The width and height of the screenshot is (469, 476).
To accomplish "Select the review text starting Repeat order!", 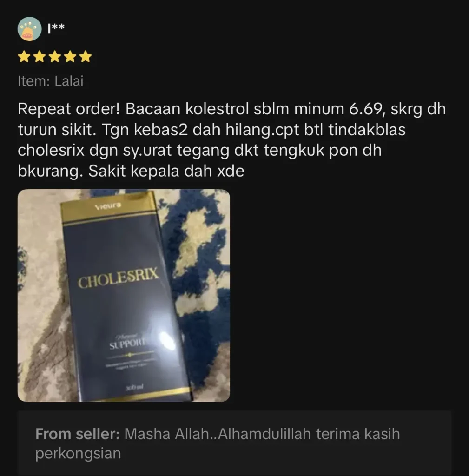I will tap(231, 140).
